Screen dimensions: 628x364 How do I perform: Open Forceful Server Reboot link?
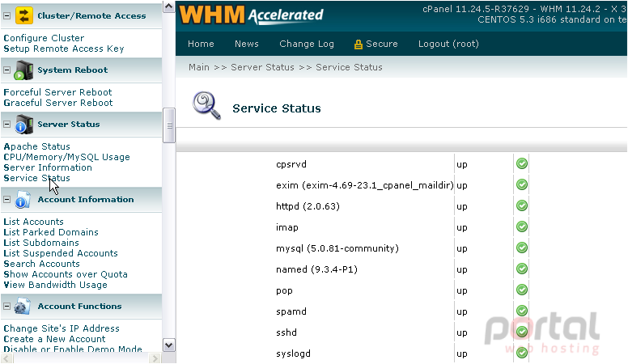[x=57, y=92]
